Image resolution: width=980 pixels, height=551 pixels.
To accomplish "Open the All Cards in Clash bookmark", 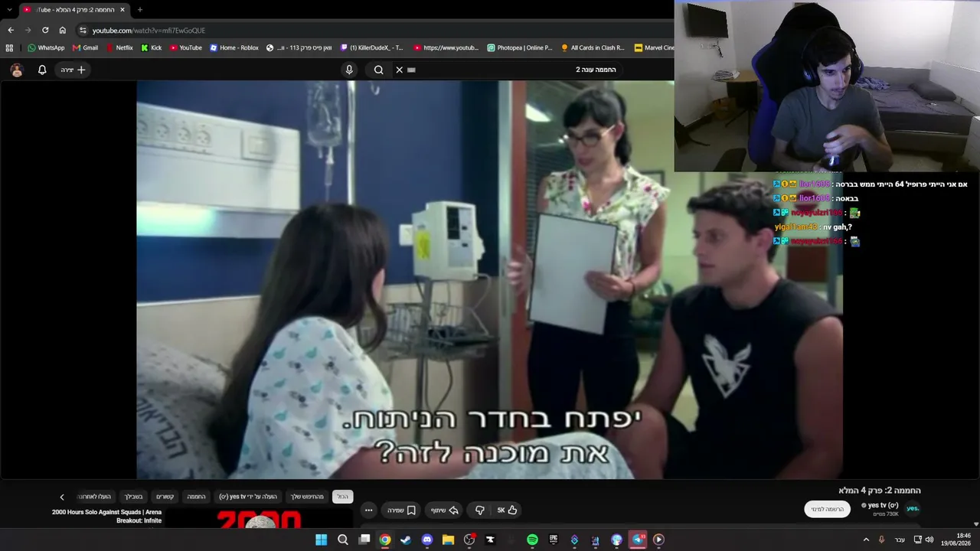I will click(x=592, y=47).
